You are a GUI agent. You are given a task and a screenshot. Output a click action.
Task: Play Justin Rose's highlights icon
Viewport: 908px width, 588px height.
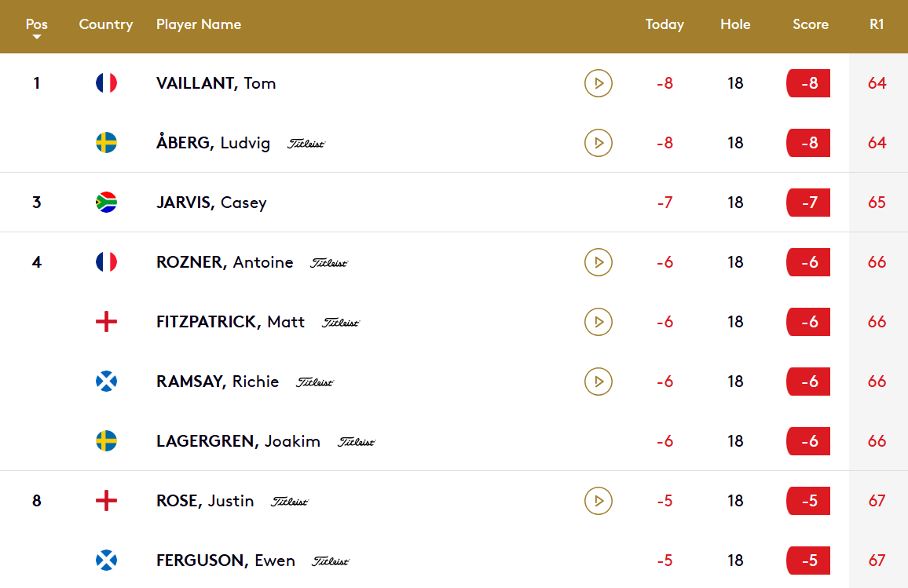coord(599,501)
